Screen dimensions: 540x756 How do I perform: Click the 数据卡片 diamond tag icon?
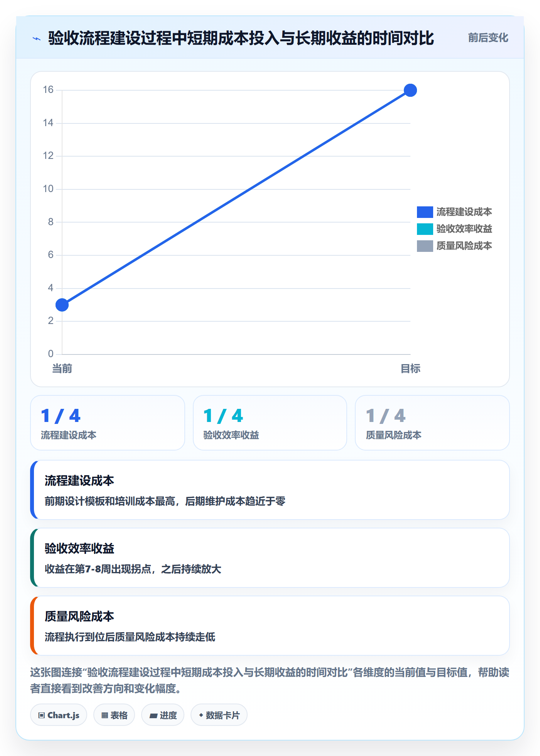(x=201, y=715)
